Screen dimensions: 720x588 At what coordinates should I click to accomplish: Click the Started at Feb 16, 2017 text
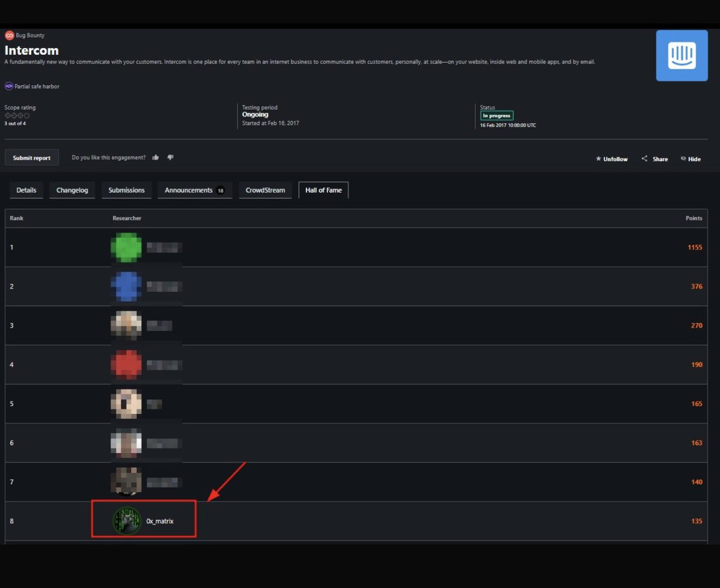(x=271, y=123)
